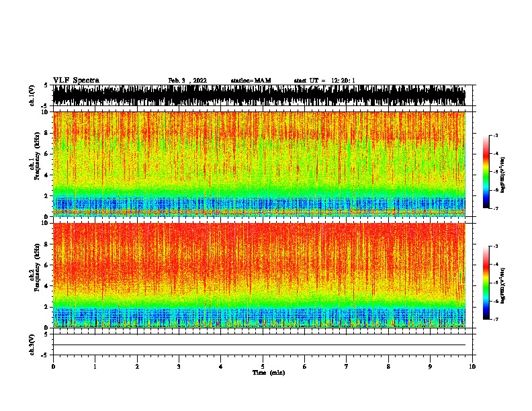Click the black ch.1 voltage waveform strip
Screen dimensions: 532x411
click(259, 95)
